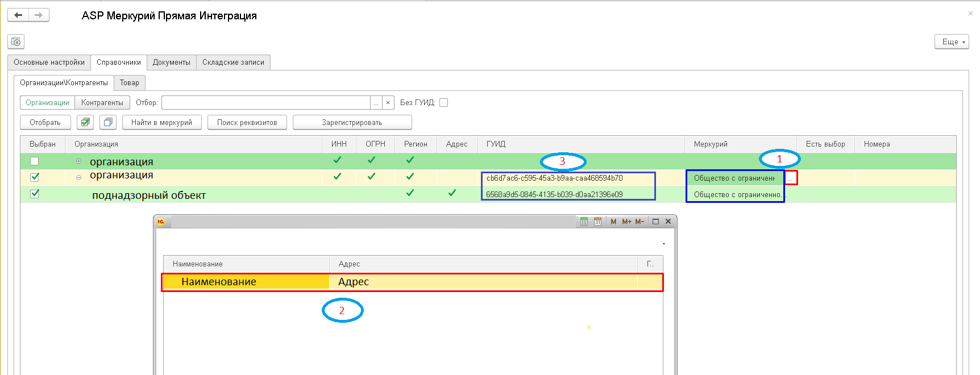Viewport: 980px width, 375px height.
Task: Click the Выбран column header
Action: tap(43, 144)
